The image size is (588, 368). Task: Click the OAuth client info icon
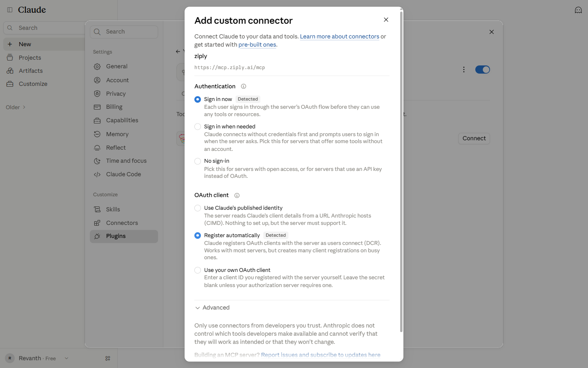point(237,195)
